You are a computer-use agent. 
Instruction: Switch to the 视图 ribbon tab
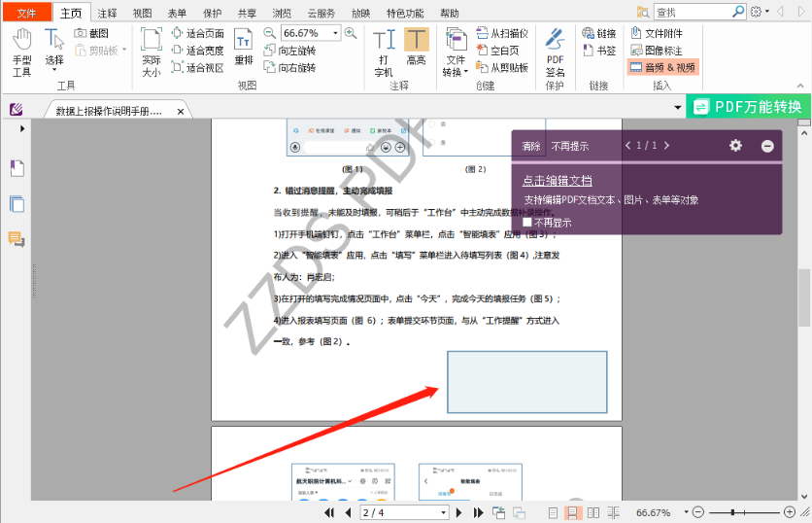(142, 14)
